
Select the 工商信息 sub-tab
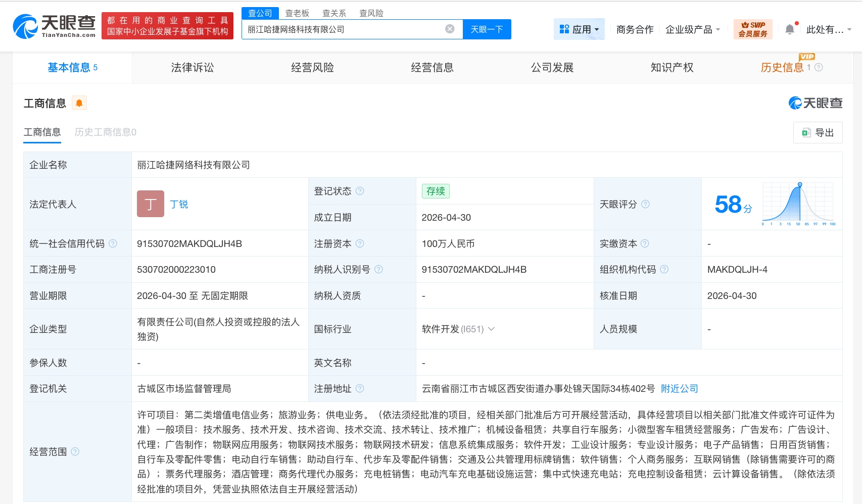[42, 132]
